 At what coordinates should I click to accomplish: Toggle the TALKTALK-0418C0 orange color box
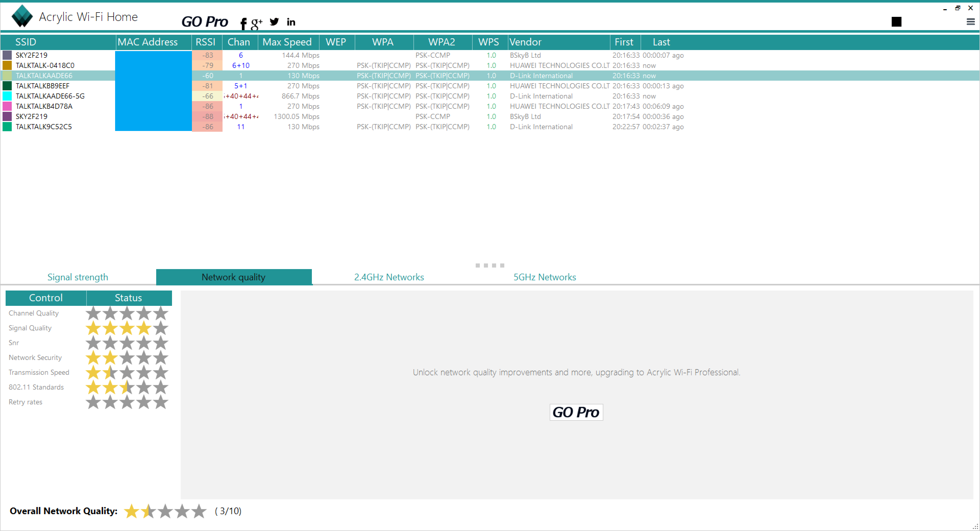[x=7, y=65]
